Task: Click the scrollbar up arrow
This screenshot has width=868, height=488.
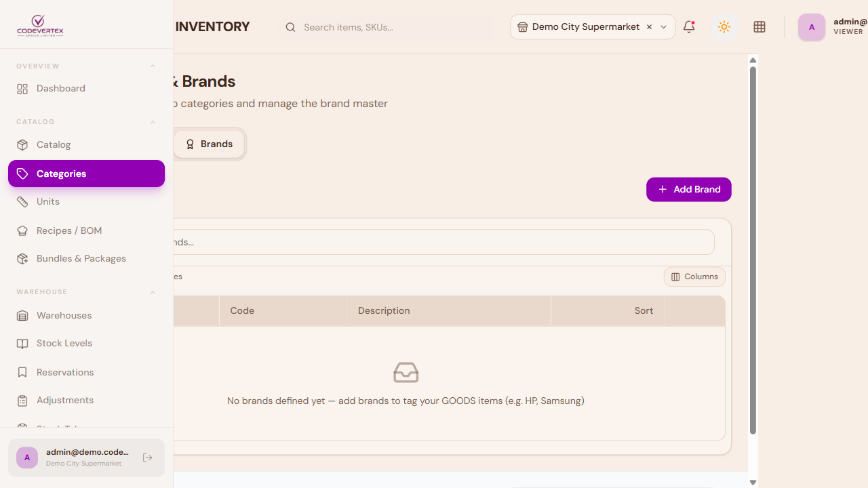Action: tap(753, 60)
